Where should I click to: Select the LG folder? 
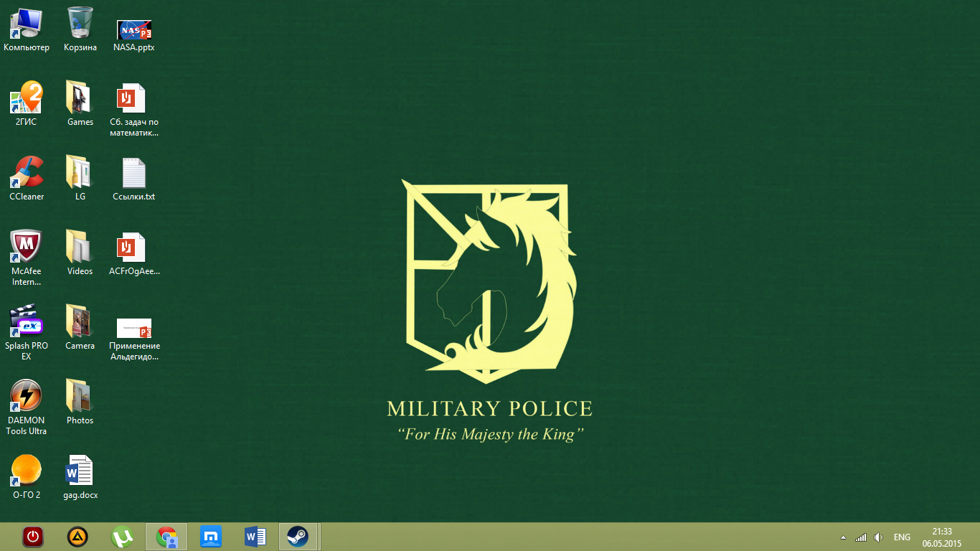[x=80, y=179]
